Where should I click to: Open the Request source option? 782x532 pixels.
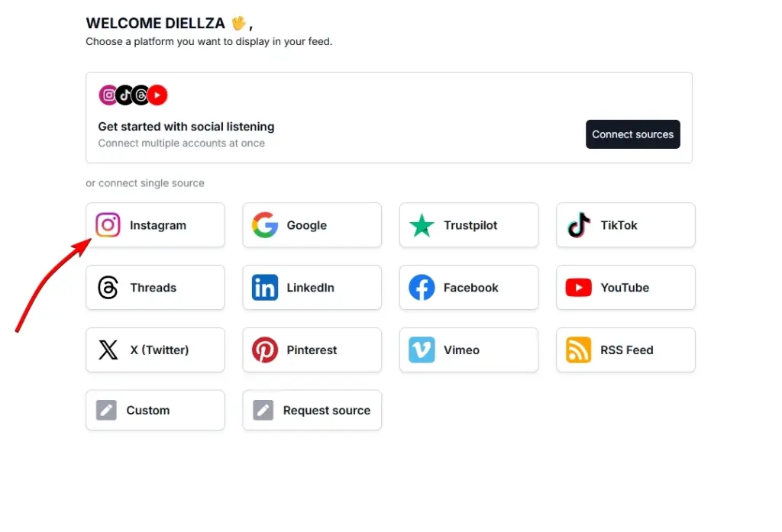(x=312, y=410)
